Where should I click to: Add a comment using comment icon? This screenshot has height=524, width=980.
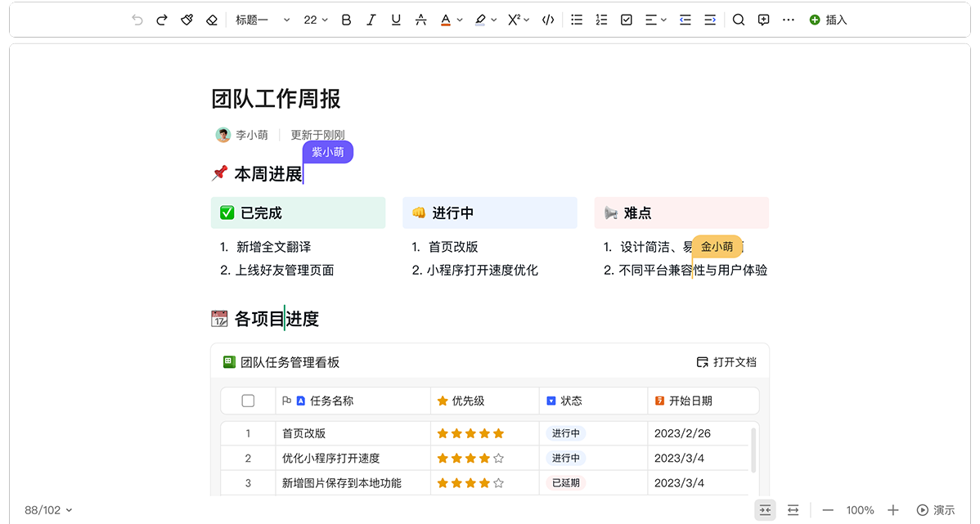(763, 20)
